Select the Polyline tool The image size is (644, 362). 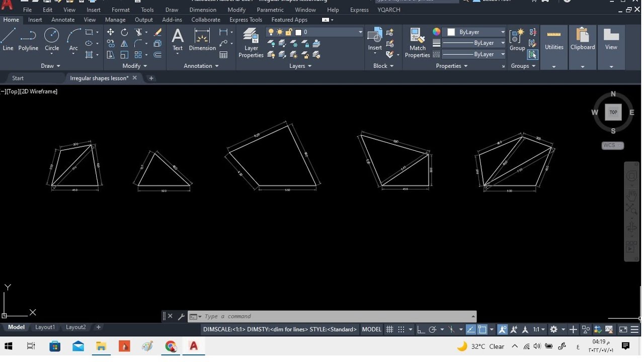coord(28,40)
